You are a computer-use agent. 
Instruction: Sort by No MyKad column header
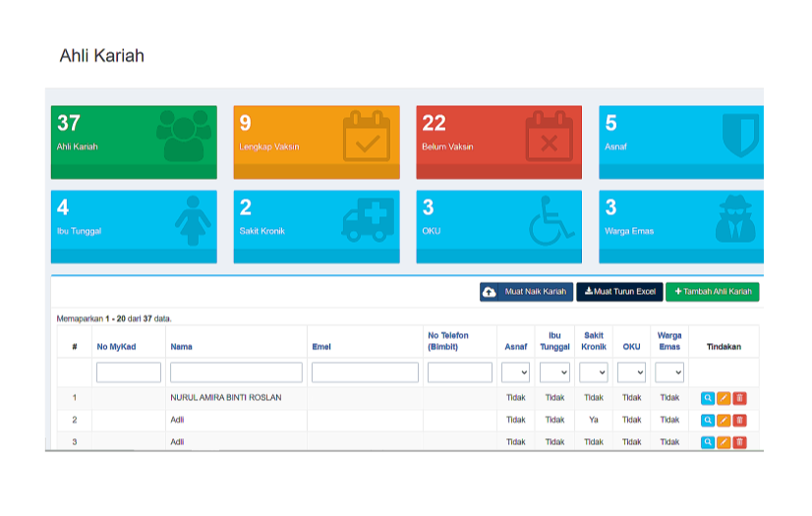[115, 347]
